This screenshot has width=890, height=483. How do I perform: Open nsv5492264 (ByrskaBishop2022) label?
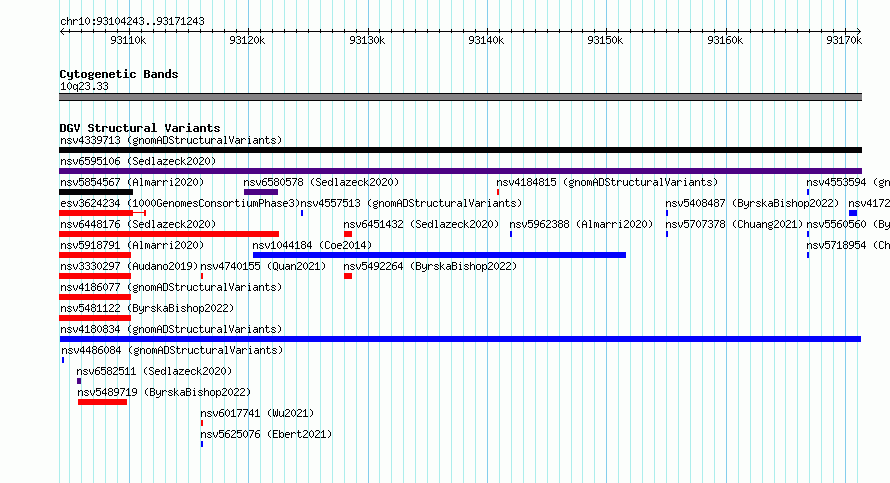point(430,266)
